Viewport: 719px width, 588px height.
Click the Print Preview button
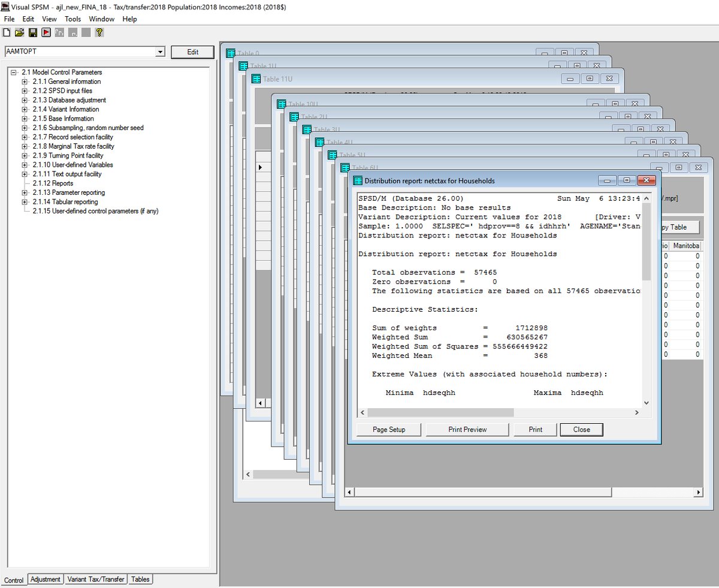click(x=467, y=430)
